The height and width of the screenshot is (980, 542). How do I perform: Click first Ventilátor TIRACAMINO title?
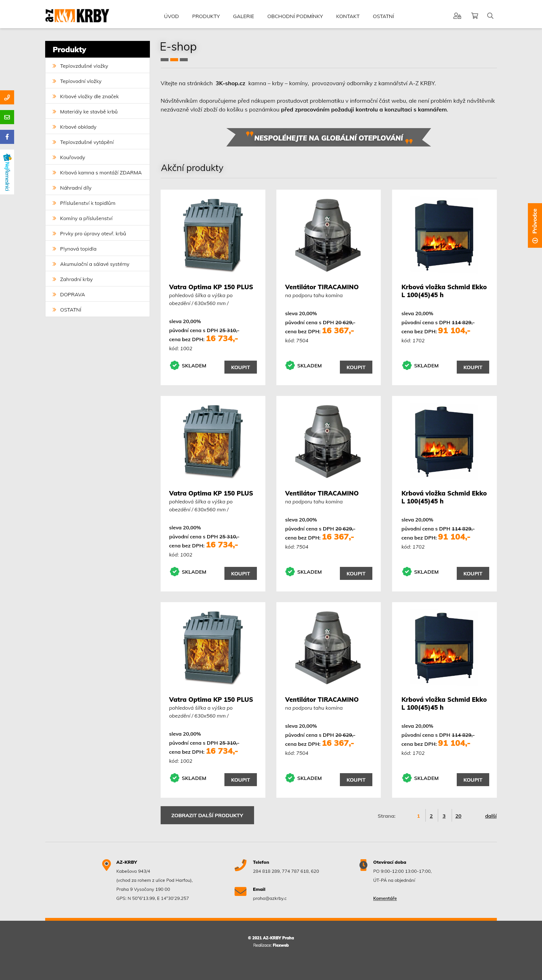click(322, 287)
